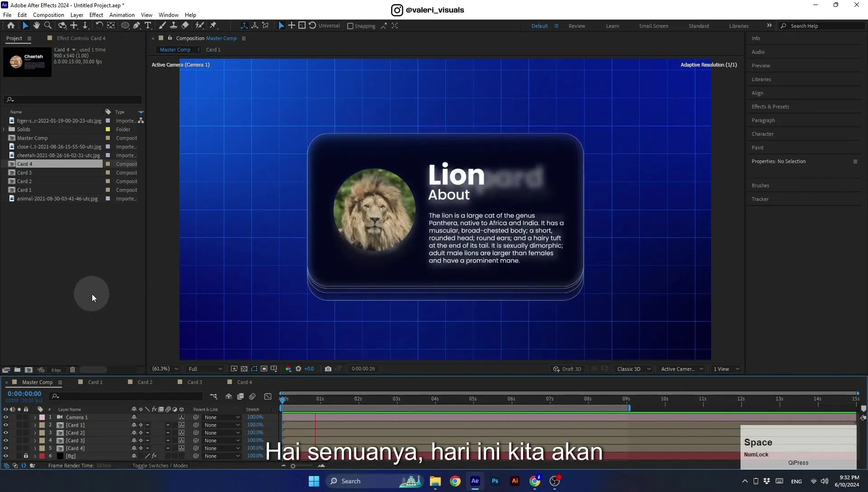868x492 pixels.
Task: Open the Animation menu
Action: tap(122, 15)
